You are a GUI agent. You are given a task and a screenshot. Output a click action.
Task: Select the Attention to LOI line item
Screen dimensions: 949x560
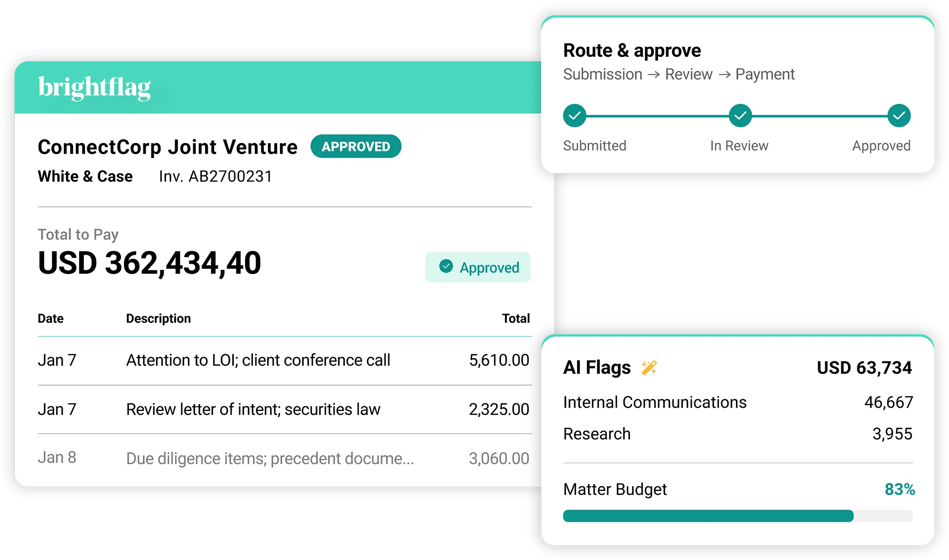click(x=285, y=360)
